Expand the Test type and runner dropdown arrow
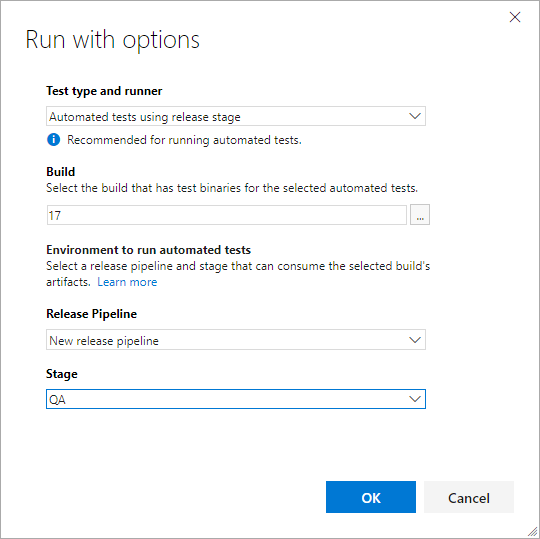540x539 pixels. pyautogui.click(x=415, y=116)
